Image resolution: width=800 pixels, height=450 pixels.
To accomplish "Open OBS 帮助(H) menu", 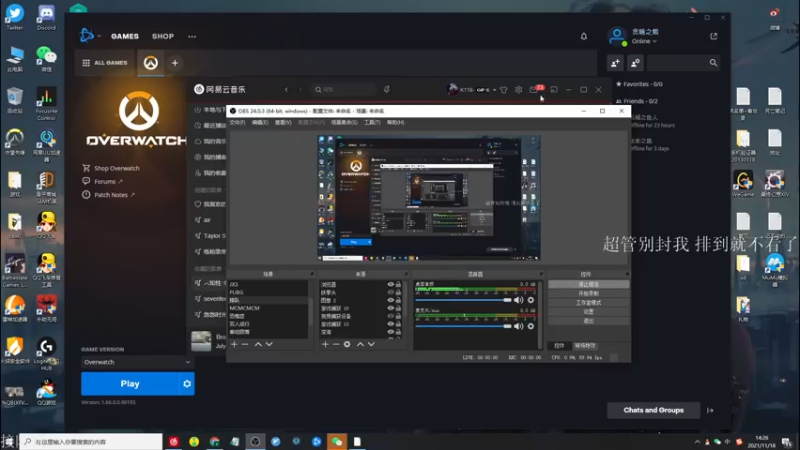I will pos(395,122).
